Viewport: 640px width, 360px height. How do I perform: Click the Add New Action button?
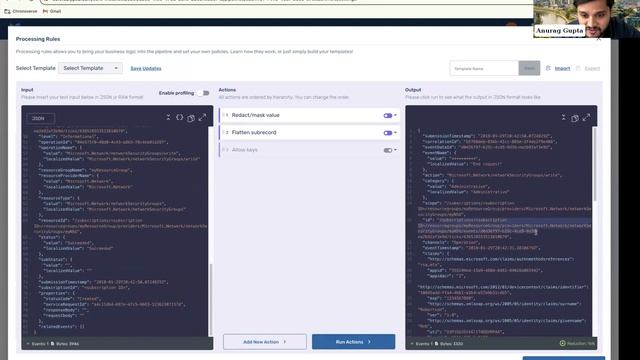point(264,342)
